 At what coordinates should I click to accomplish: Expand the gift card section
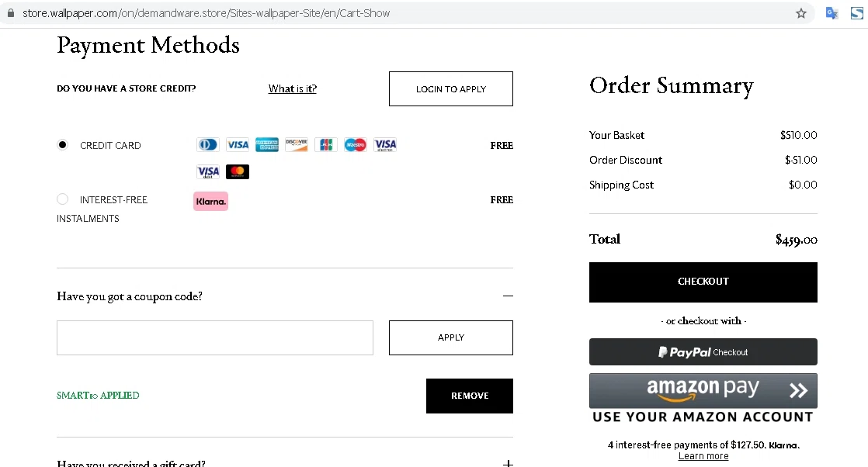[508, 463]
